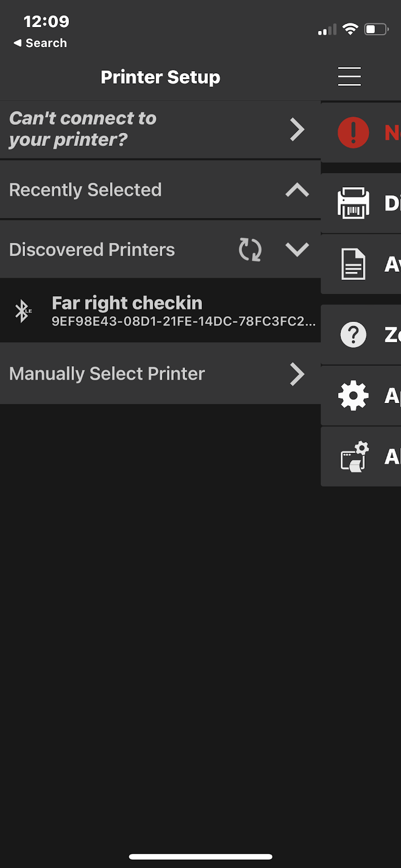Screen dimensions: 401x868
Task: Open the hamburger menu icon
Action: [x=349, y=76]
